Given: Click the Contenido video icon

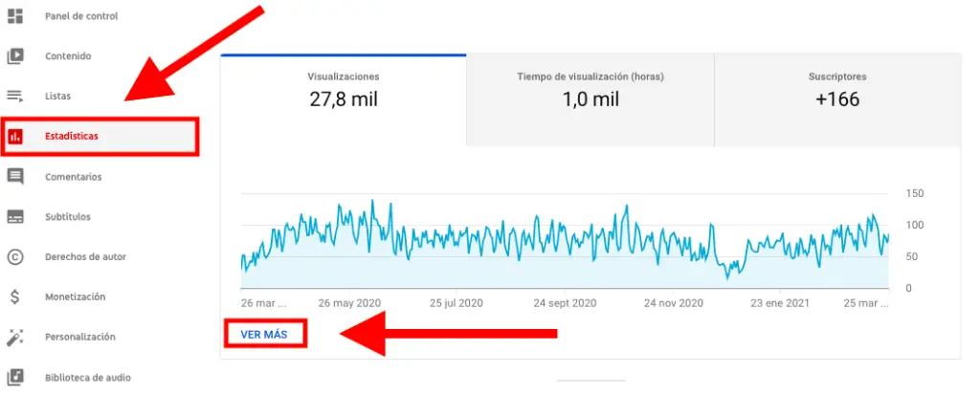Looking at the screenshot, I should (x=15, y=55).
